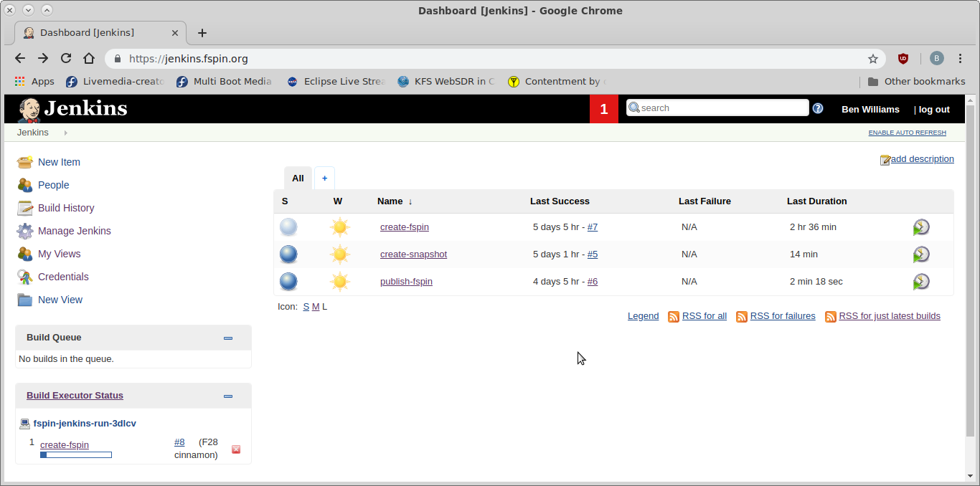Reload the page in Chrome
This screenshot has width=980, height=486.
click(x=66, y=59)
